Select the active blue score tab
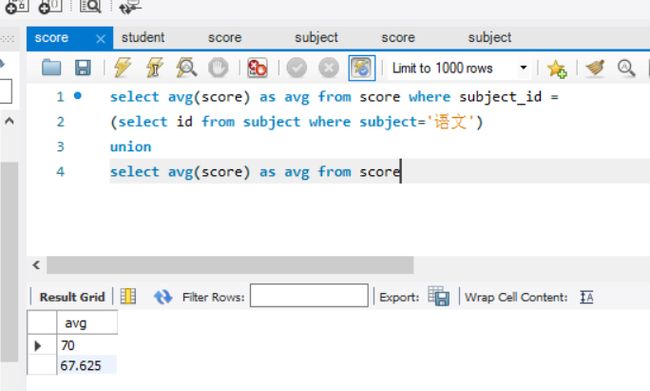The height and width of the screenshot is (391, 650). pos(51,38)
